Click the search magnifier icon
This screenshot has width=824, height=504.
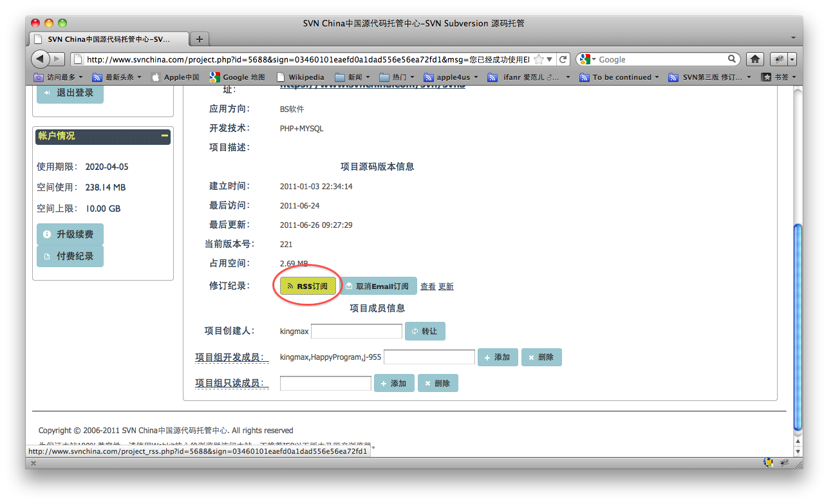[733, 59]
